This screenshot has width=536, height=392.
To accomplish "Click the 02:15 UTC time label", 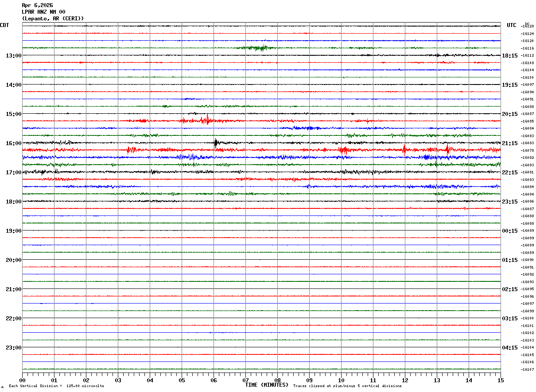I will click(510, 289).
